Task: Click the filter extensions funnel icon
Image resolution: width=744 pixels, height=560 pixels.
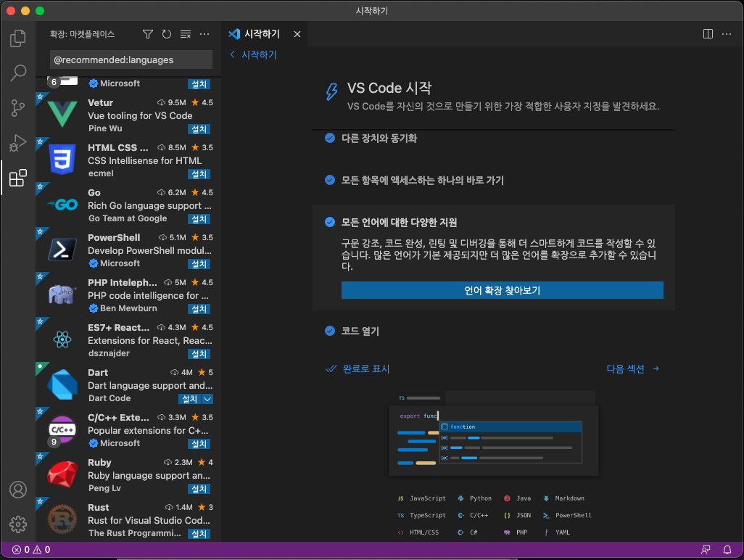Action: [147, 34]
